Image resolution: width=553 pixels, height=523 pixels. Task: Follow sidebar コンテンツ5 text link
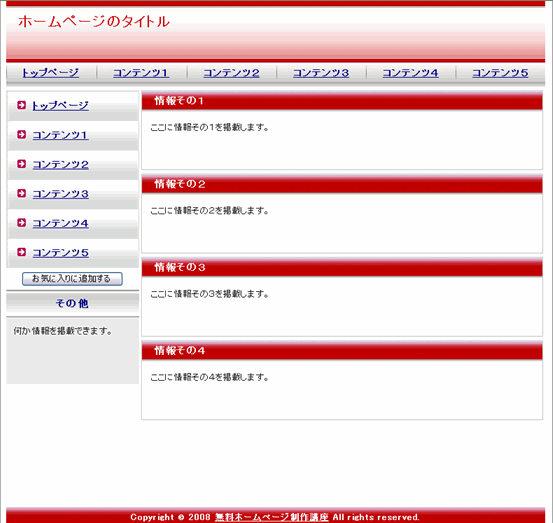(x=60, y=253)
